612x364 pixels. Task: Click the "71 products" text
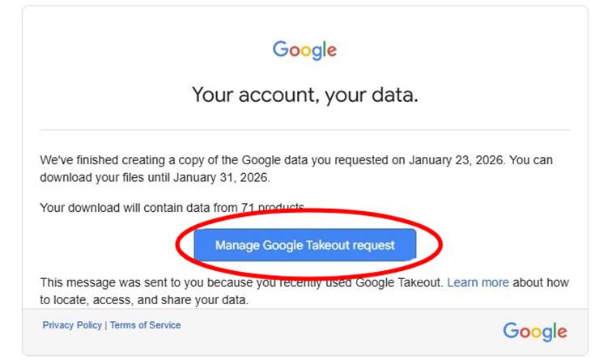click(x=273, y=208)
